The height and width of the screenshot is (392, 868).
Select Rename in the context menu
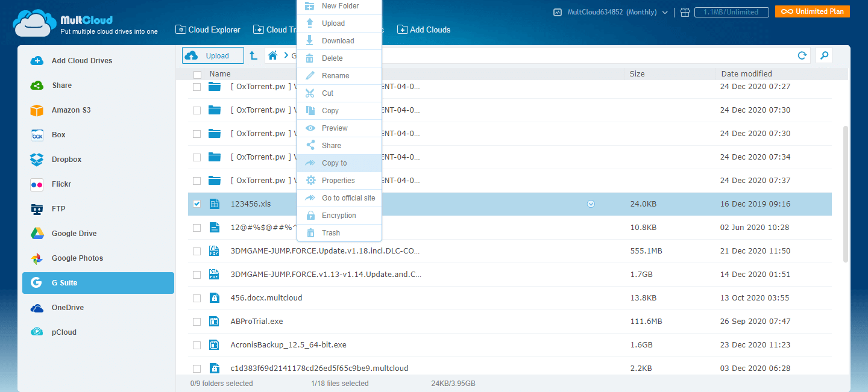click(335, 76)
